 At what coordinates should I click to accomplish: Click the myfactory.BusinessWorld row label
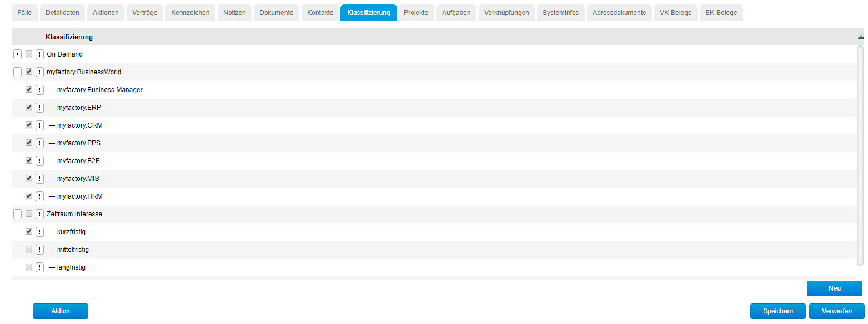tap(84, 72)
